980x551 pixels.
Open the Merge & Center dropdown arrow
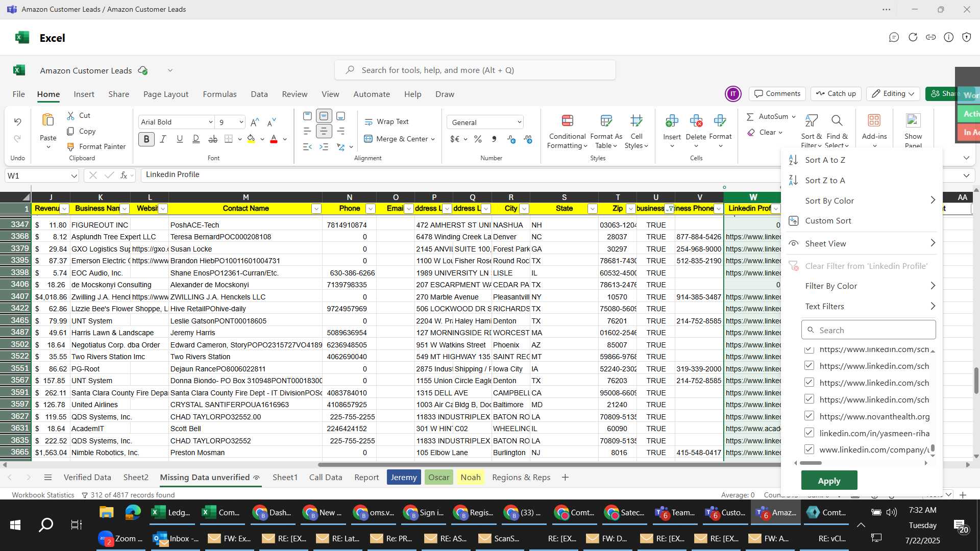pyautogui.click(x=433, y=139)
